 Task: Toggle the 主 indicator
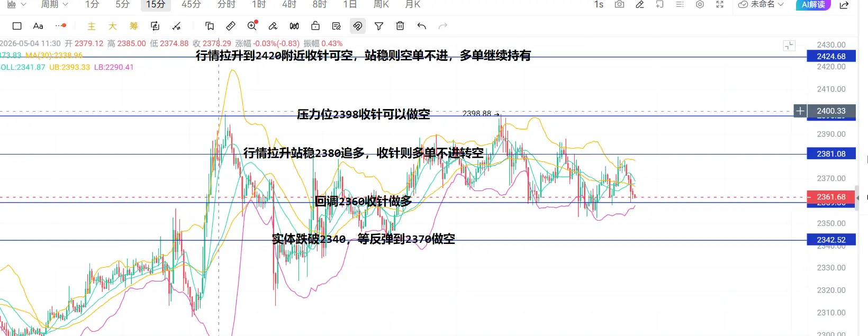(x=92, y=26)
